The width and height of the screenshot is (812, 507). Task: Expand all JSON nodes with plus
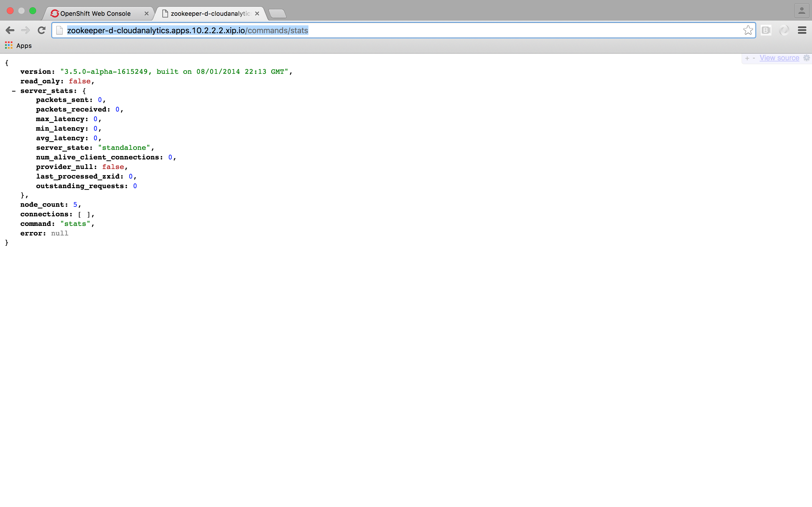click(x=747, y=58)
